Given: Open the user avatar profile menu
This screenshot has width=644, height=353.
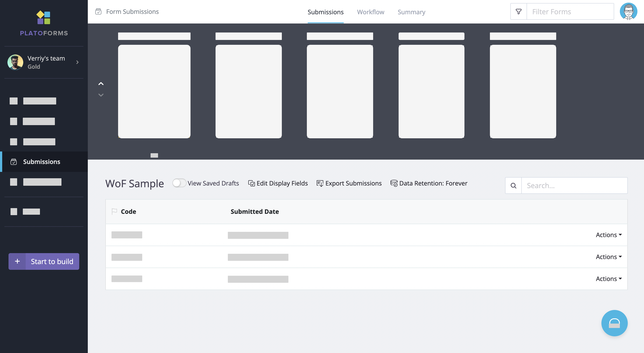Looking at the screenshot, I should pyautogui.click(x=628, y=11).
